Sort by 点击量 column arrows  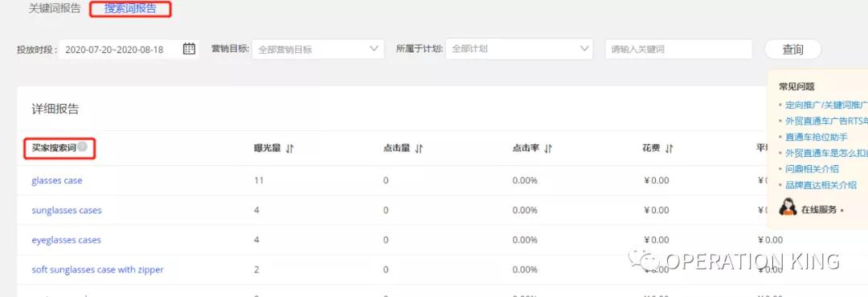point(419,148)
